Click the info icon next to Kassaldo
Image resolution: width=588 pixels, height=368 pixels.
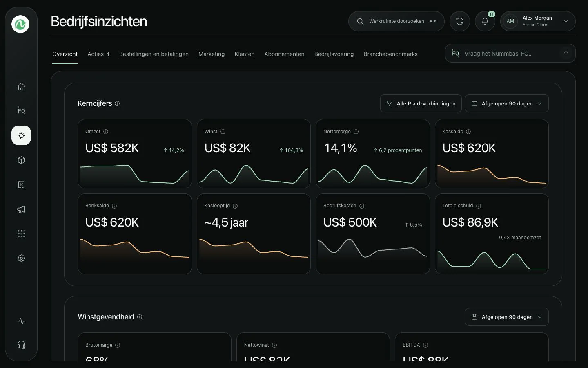(x=468, y=132)
